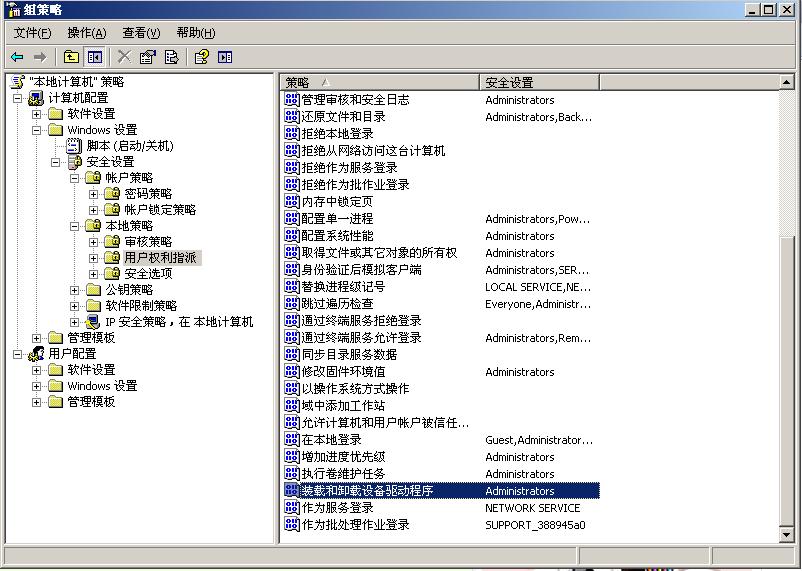Click the Delete X toolbar icon
Image resolution: width=802 pixels, height=571 pixels.
click(x=124, y=57)
